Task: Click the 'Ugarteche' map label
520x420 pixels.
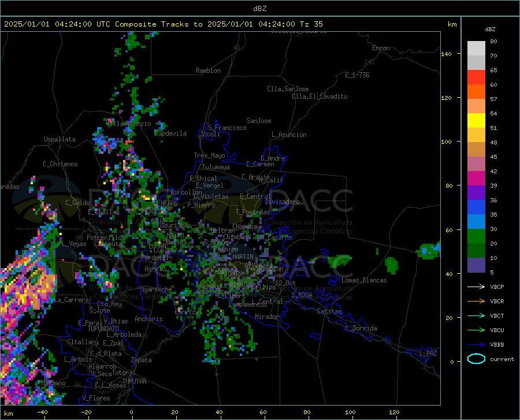Action: pyautogui.click(x=156, y=289)
